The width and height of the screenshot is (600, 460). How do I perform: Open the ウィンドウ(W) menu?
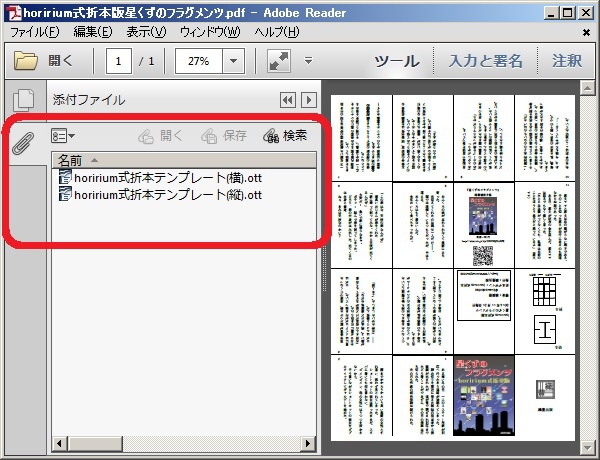click(x=210, y=32)
